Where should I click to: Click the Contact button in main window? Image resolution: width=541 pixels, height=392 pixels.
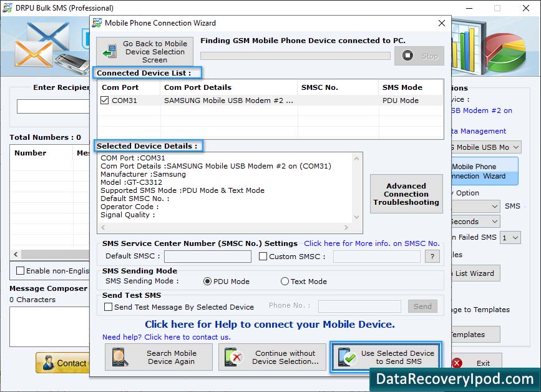coord(63,363)
